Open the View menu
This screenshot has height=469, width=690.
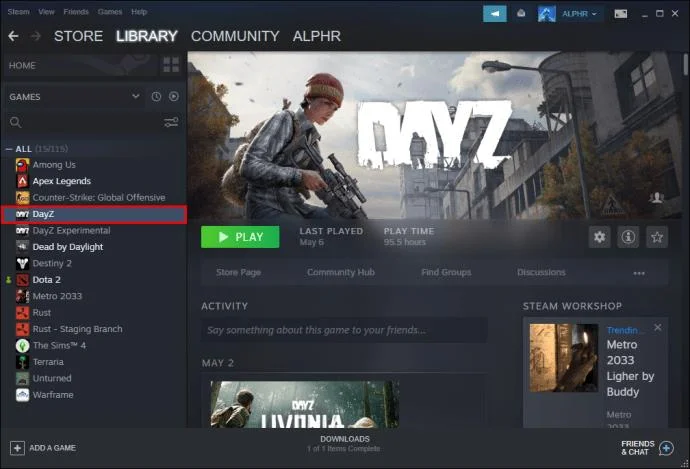tap(46, 12)
